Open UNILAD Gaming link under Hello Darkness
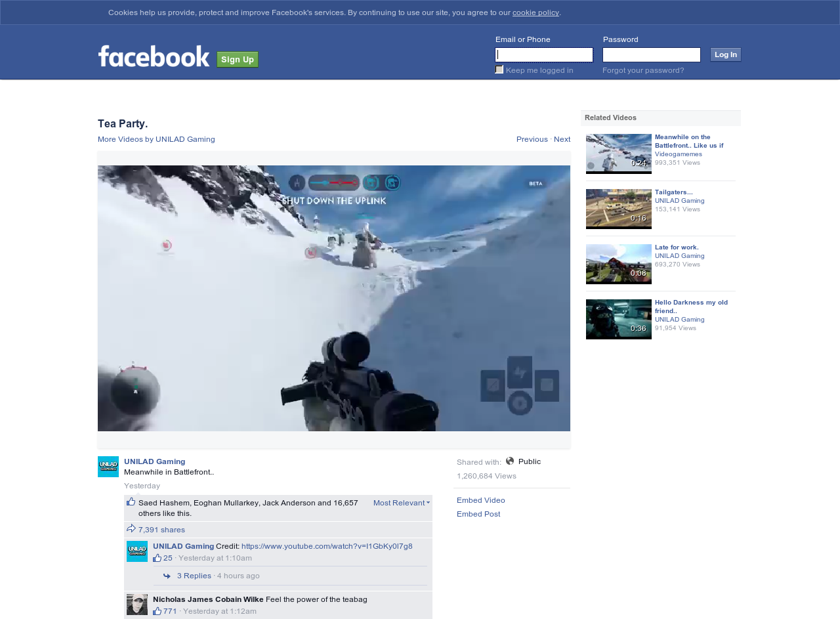The image size is (840, 619). (680, 320)
